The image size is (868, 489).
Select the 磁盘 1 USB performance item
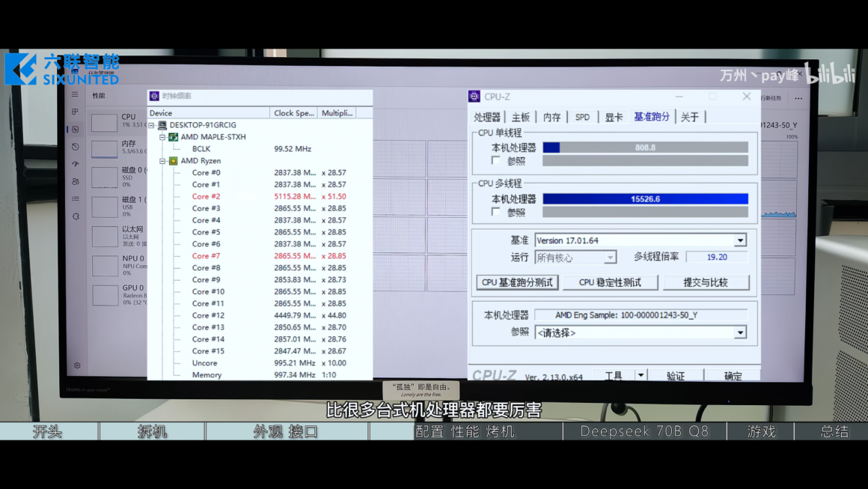click(119, 207)
